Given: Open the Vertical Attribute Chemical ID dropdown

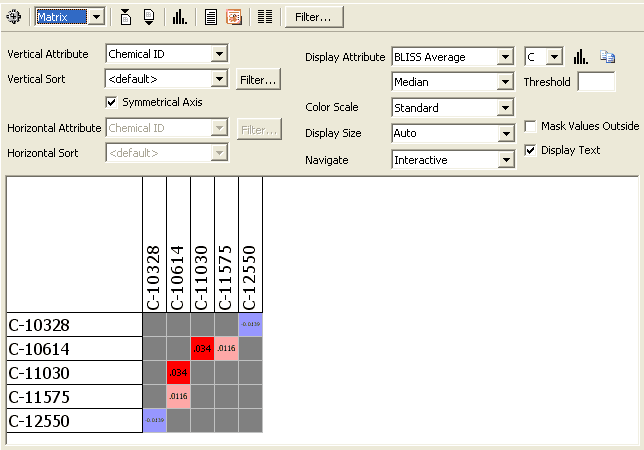Looking at the screenshot, I should click(219, 54).
